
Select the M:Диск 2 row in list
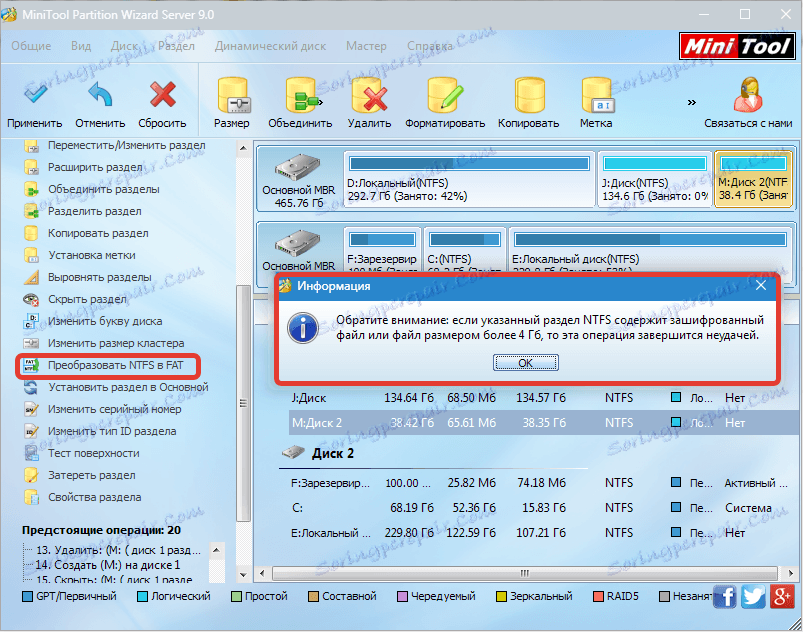point(544,423)
